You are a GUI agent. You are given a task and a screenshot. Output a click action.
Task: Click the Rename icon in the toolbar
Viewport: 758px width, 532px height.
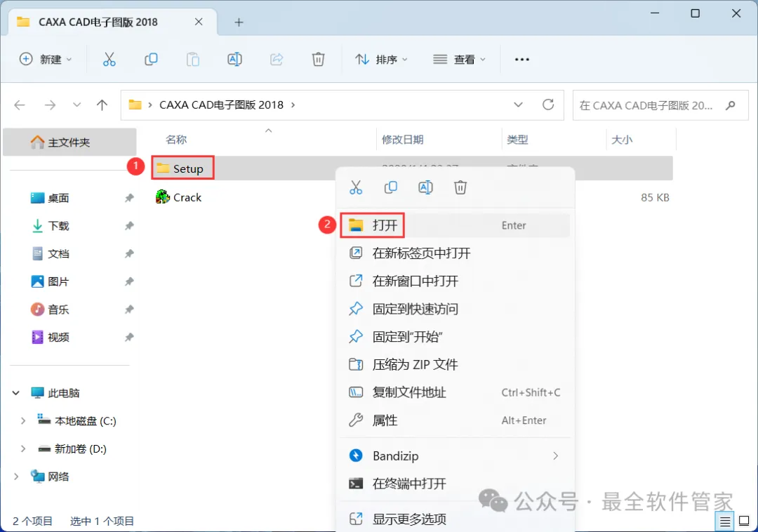coord(234,60)
